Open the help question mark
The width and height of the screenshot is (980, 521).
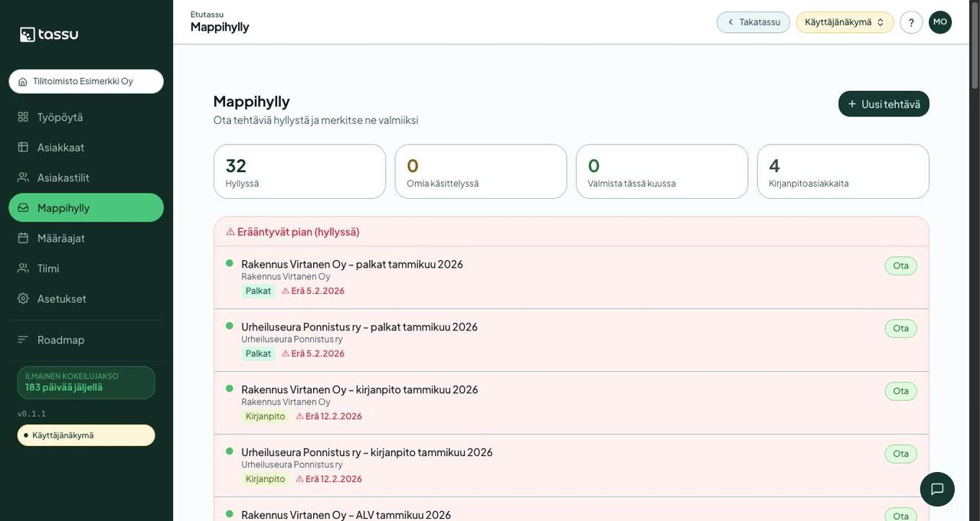pyautogui.click(x=911, y=22)
